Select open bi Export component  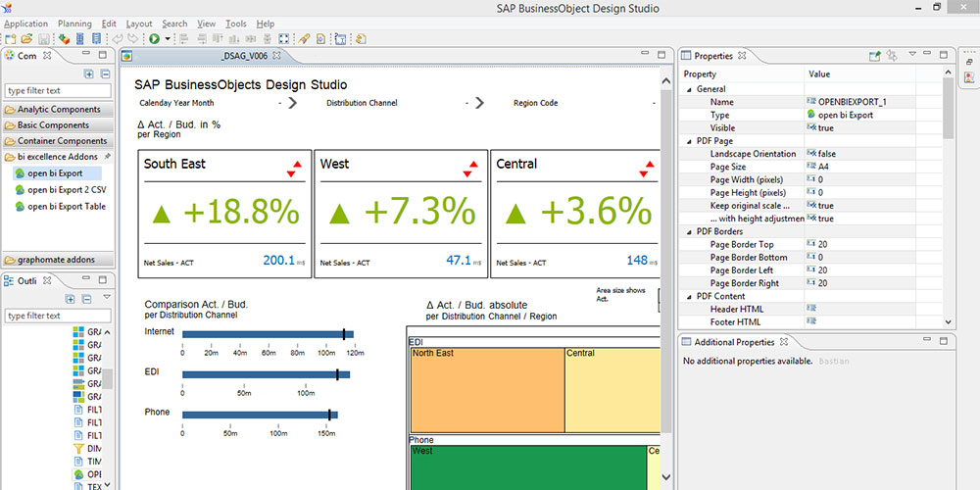pos(57,173)
